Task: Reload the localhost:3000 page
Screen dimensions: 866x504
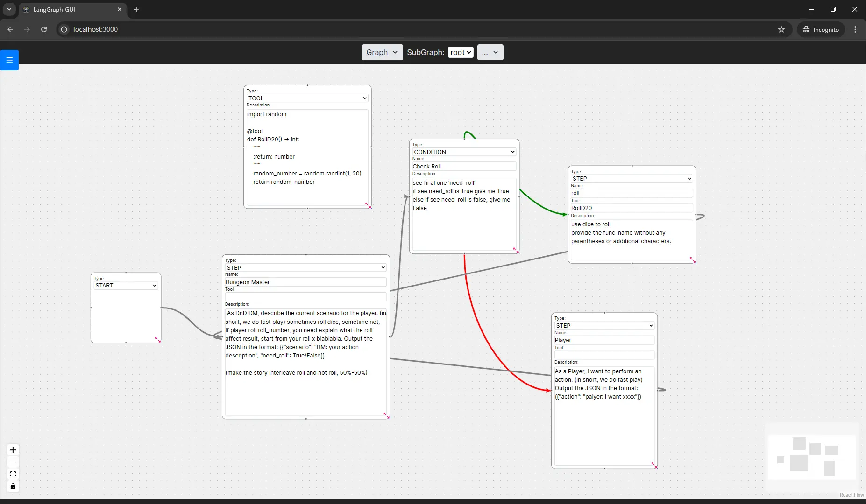Action: pyautogui.click(x=43, y=29)
